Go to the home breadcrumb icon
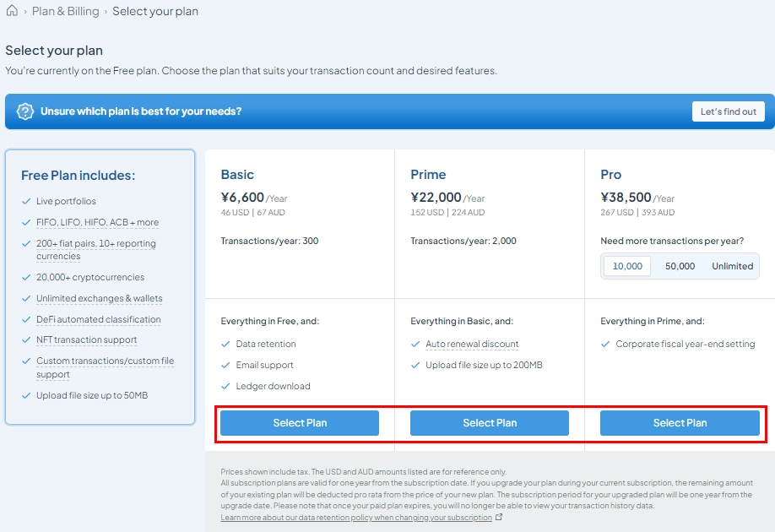Screen dimensions: 775x532 coord(12,11)
